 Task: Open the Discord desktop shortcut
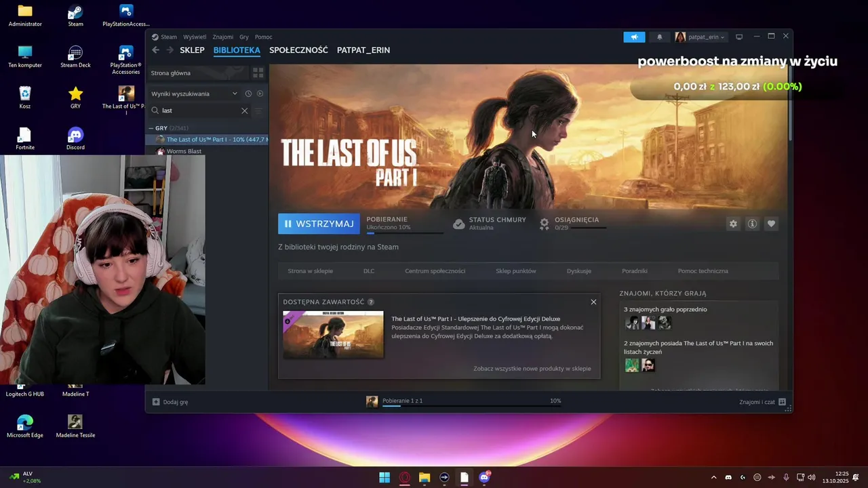pos(75,140)
